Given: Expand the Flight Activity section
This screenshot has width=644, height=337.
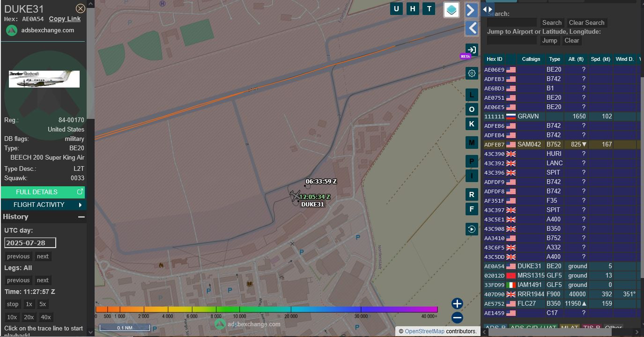Looking at the screenshot, I should point(43,205).
